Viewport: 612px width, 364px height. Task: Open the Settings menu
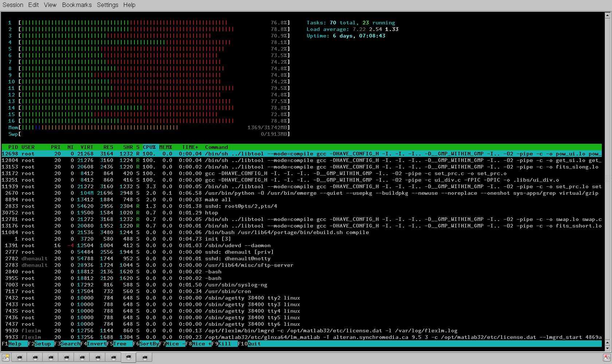point(107,5)
